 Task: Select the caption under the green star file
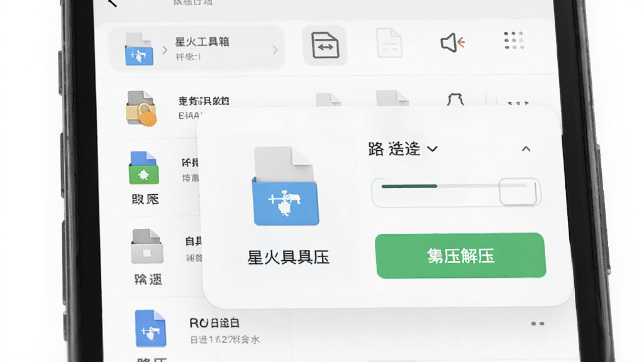(145, 199)
